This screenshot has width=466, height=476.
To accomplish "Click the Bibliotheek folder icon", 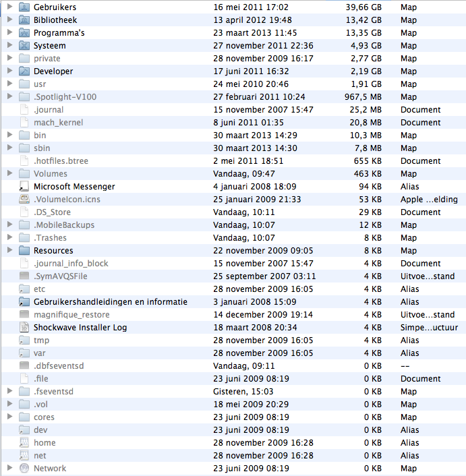I will tap(24, 20).
